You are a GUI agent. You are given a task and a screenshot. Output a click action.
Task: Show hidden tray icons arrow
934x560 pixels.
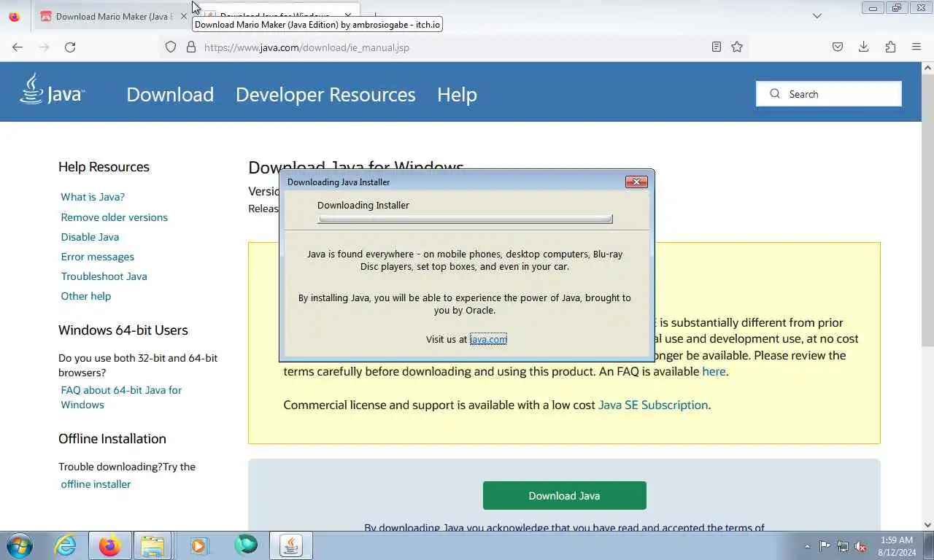tap(807, 546)
